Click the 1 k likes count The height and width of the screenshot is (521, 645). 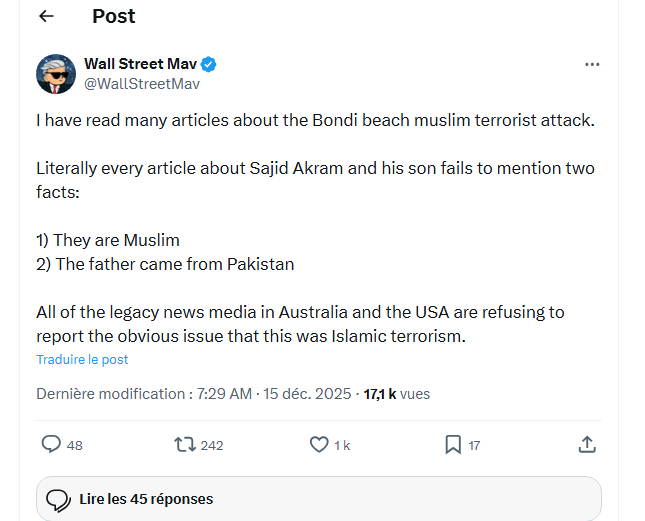click(x=342, y=446)
